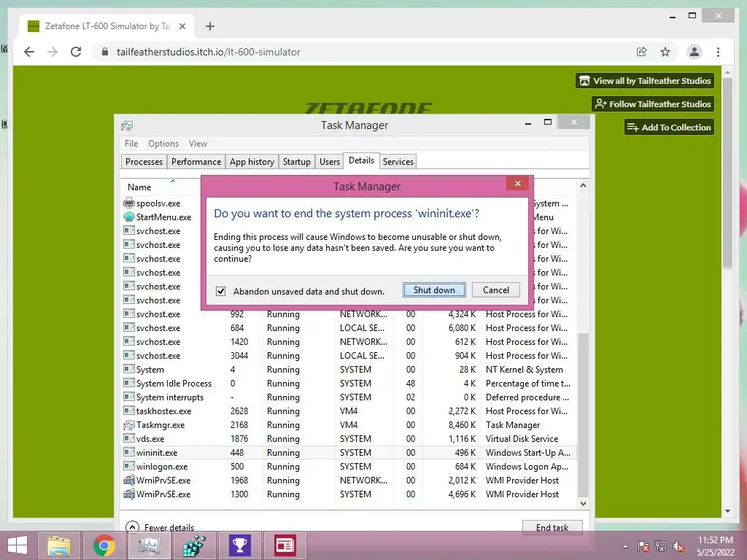Image resolution: width=747 pixels, height=560 pixels.
Task: Select svchost.exe with PID 3044
Action: (x=348, y=356)
